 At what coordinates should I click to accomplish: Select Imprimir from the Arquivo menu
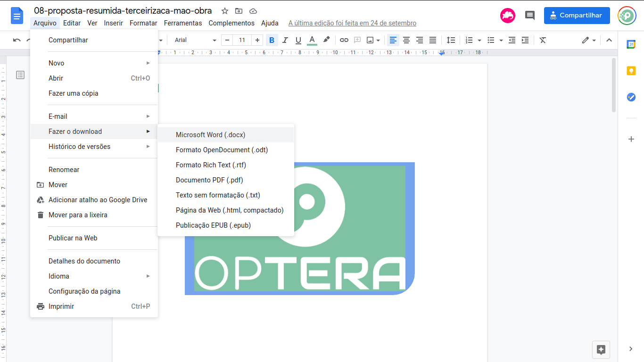tap(94, 306)
